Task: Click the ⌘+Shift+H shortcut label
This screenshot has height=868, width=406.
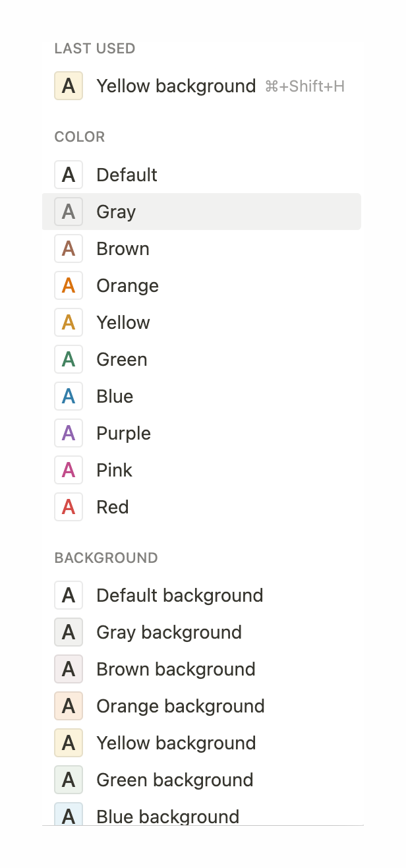Action: pyautogui.click(x=304, y=86)
